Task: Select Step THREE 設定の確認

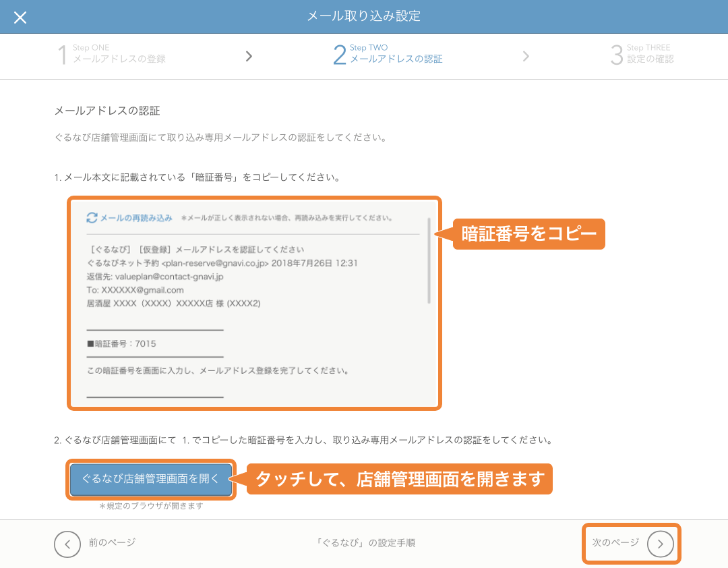Action: pyautogui.click(x=642, y=55)
